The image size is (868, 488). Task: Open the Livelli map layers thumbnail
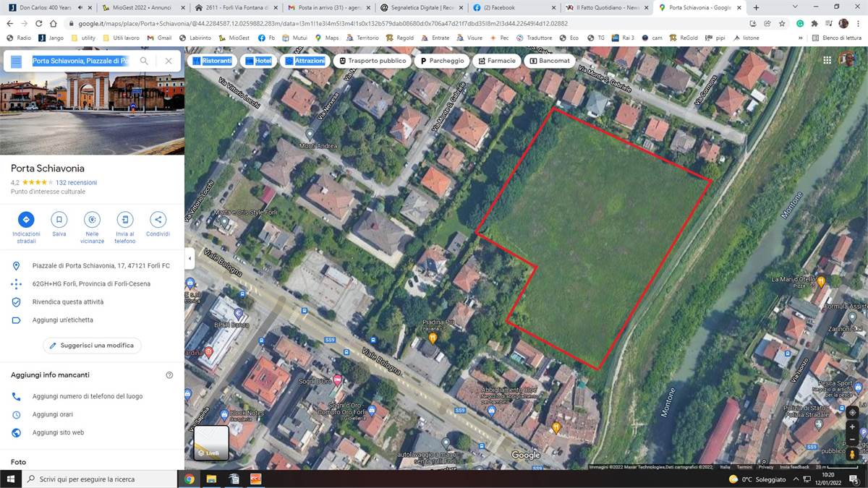pos(211,443)
